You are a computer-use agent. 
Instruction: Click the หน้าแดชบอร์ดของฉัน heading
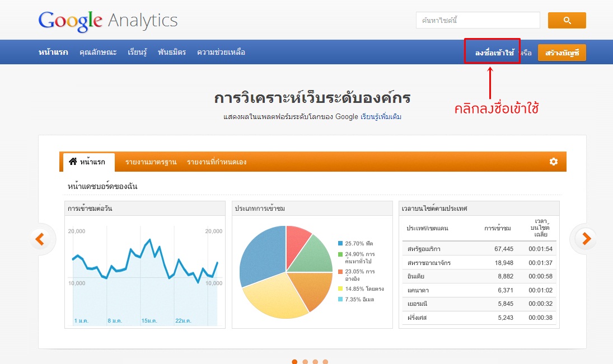[x=102, y=186]
